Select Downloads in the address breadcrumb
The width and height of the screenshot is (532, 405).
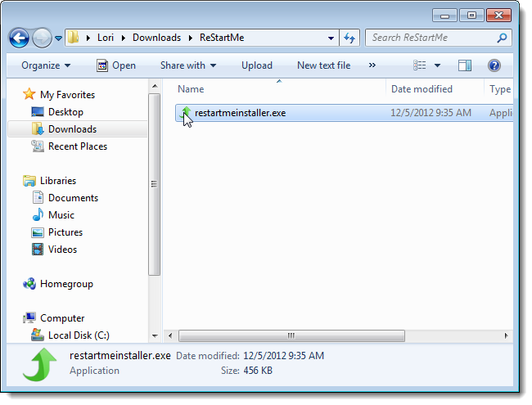click(x=156, y=38)
